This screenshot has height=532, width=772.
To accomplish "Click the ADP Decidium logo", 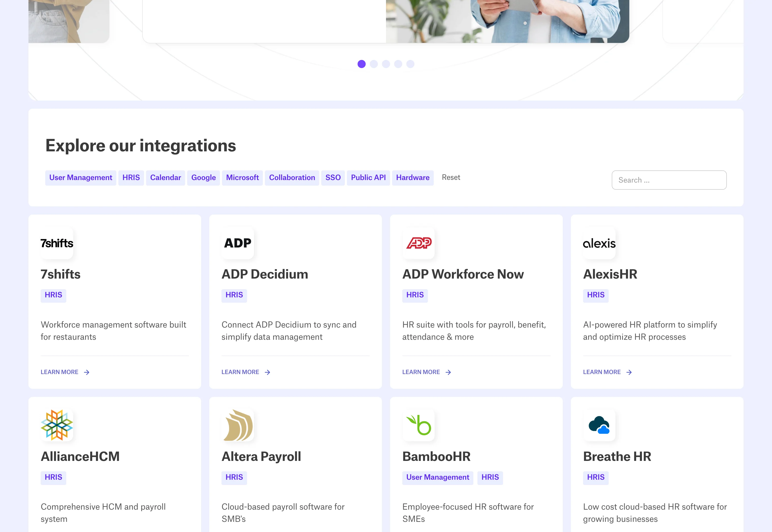I will pyautogui.click(x=237, y=243).
